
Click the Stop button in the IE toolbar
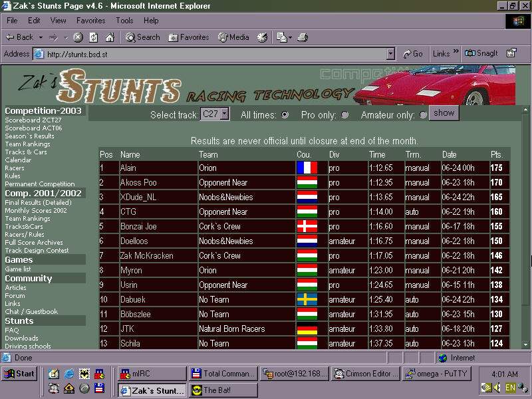coord(78,37)
